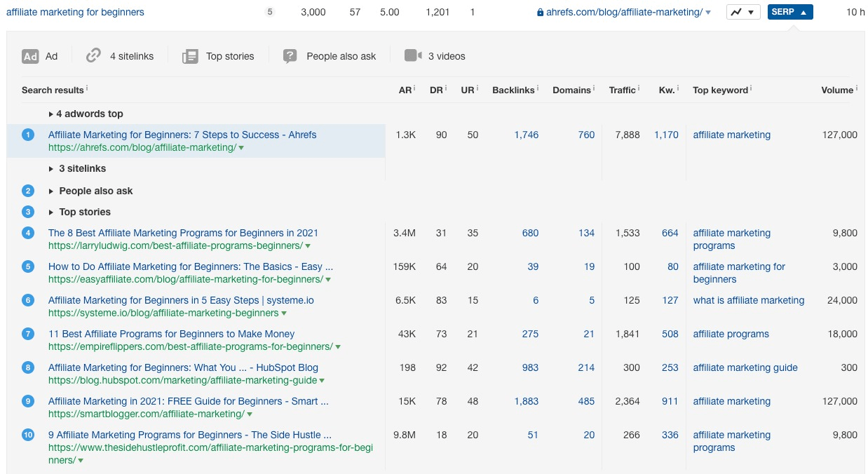Open smartblogger.com/affiliate-marketing/ green URL
868x474 pixels.
147,414
